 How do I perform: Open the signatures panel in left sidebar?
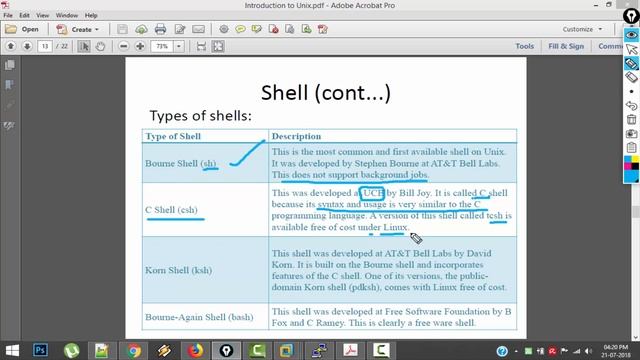10,125
